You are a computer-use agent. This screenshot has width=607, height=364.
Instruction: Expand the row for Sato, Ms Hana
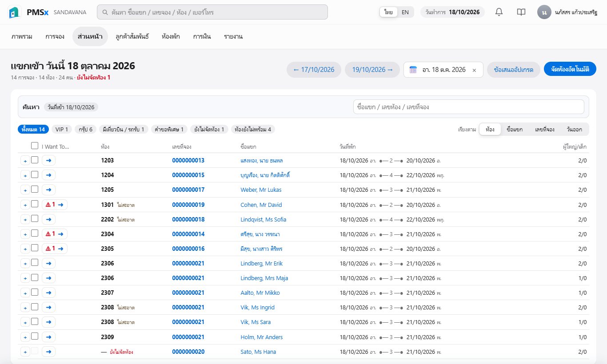point(25,352)
